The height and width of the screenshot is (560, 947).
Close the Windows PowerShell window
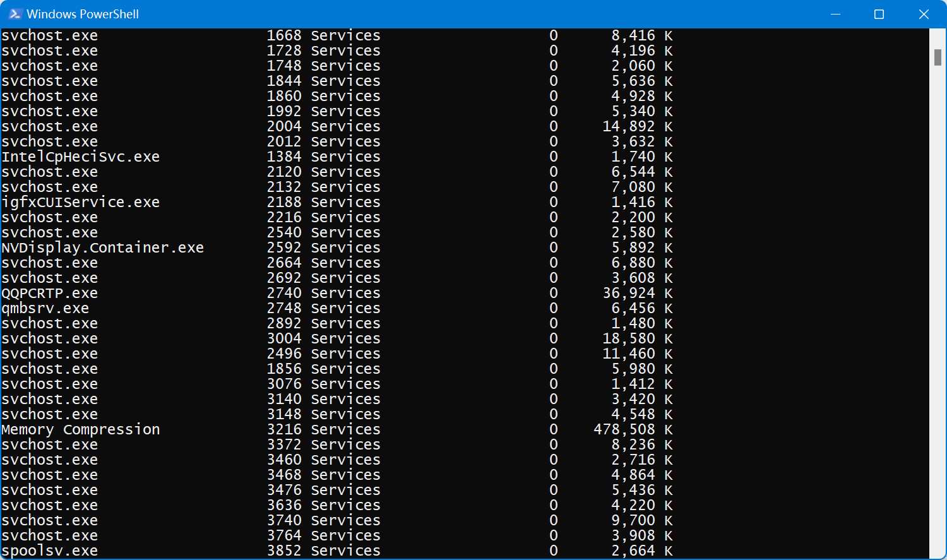coord(924,14)
